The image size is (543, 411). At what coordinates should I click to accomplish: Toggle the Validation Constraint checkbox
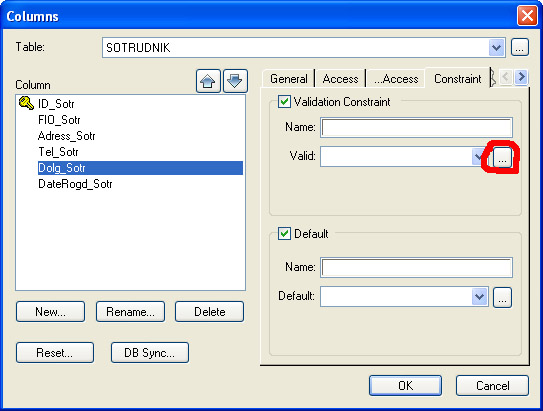coord(284,102)
